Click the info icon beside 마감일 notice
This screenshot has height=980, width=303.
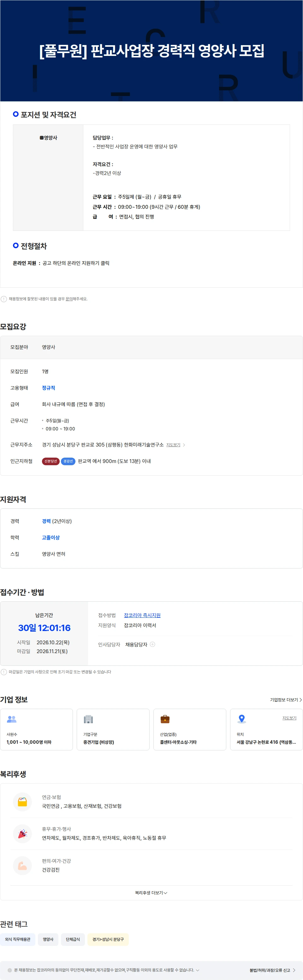[x=4, y=672]
